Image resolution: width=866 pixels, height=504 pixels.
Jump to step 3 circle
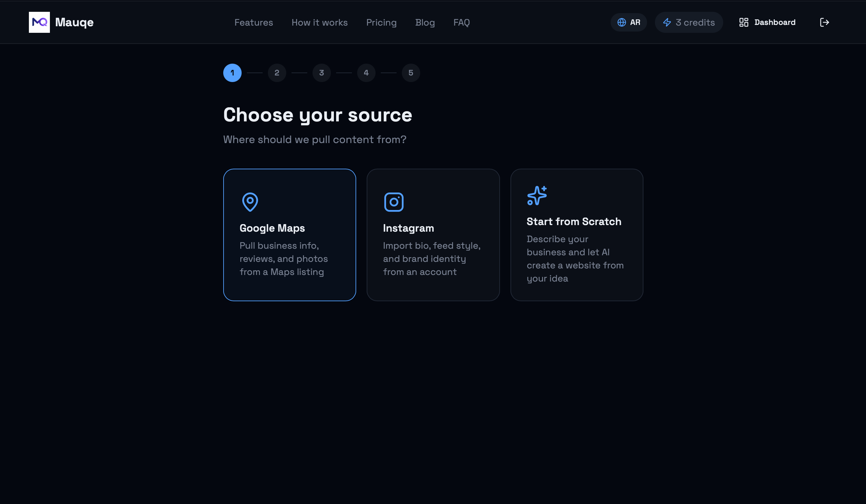(322, 73)
